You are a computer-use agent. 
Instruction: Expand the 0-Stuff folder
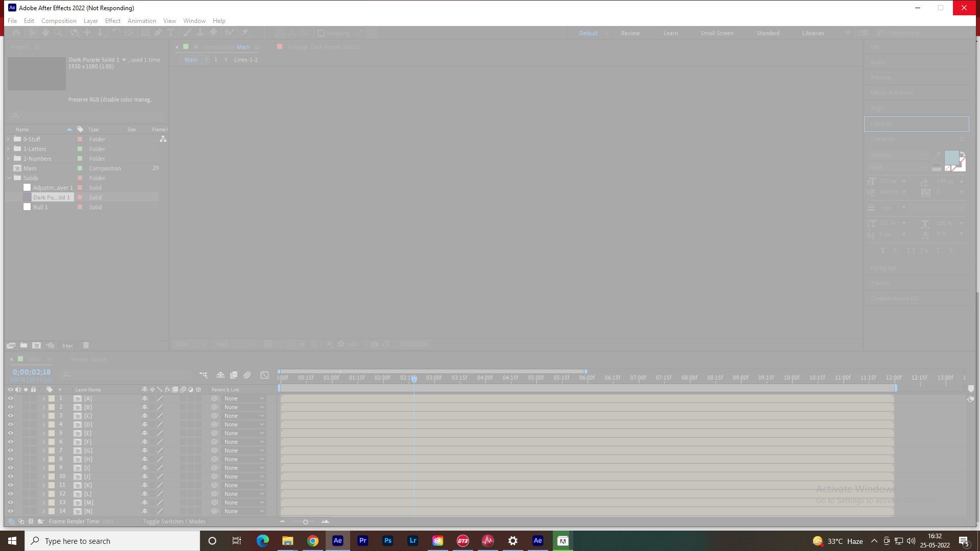point(8,139)
